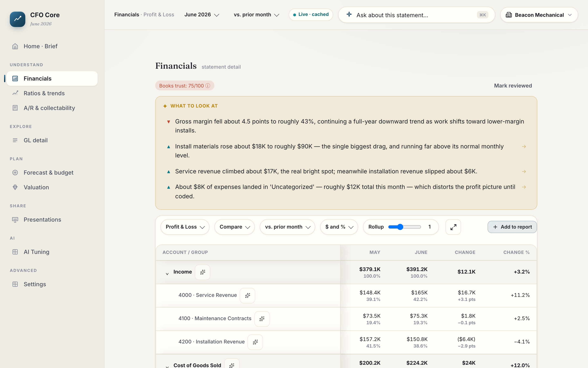Image resolution: width=588 pixels, height=368 pixels.
Task: Open the $ and % display dropdown
Action: [x=339, y=227]
